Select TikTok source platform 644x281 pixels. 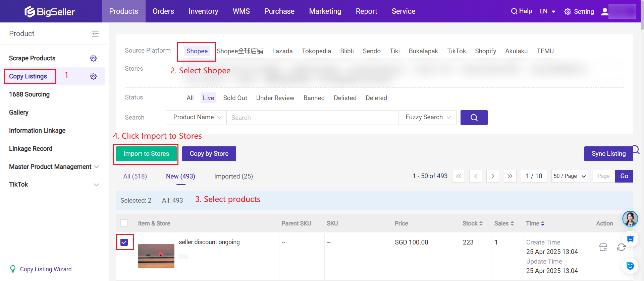(x=457, y=51)
